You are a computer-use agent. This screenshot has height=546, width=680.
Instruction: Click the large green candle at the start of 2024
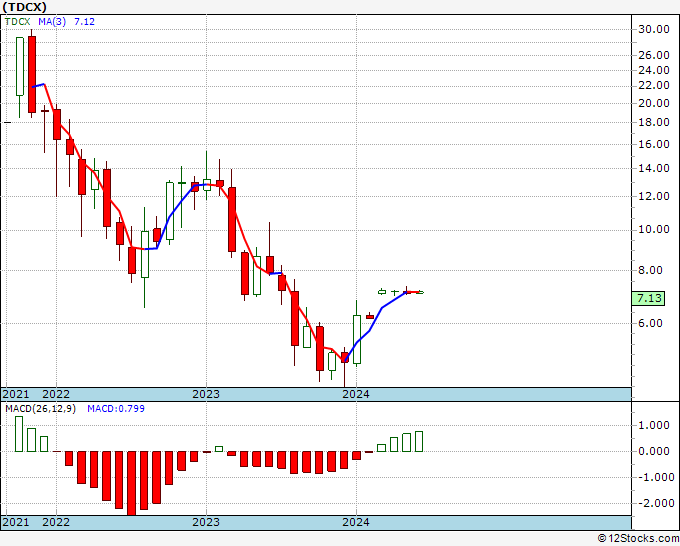[x=357, y=339]
